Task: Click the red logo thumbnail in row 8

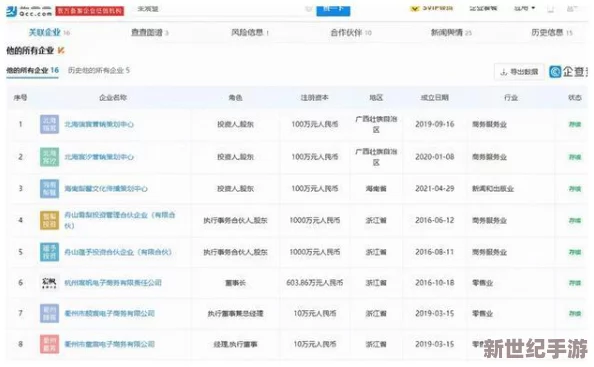Action: click(x=50, y=344)
